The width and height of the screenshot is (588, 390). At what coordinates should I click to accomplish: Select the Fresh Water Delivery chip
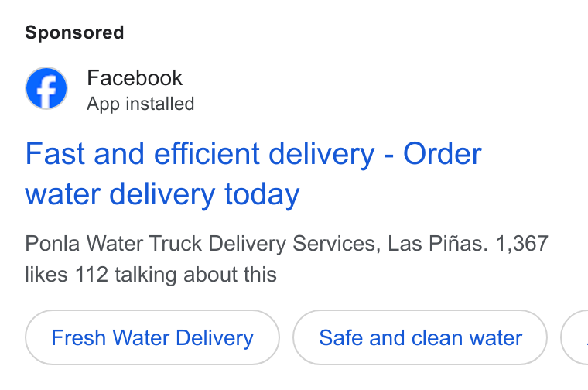(x=152, y=337)
